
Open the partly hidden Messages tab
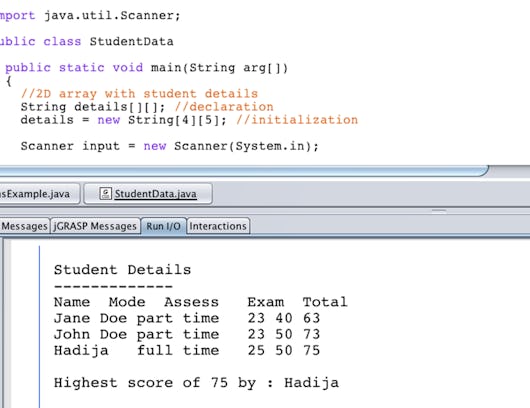[24, 226]
